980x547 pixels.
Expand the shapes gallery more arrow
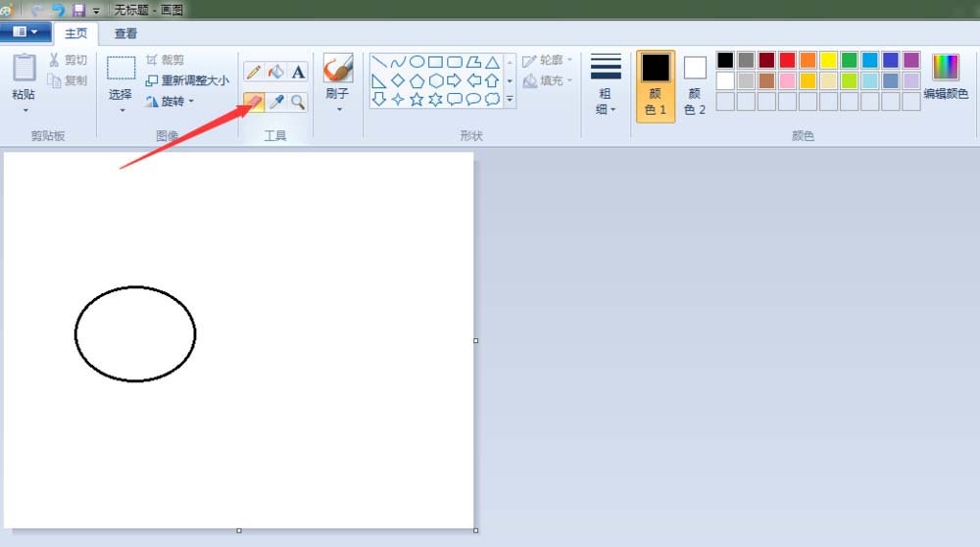pos(510,99)
